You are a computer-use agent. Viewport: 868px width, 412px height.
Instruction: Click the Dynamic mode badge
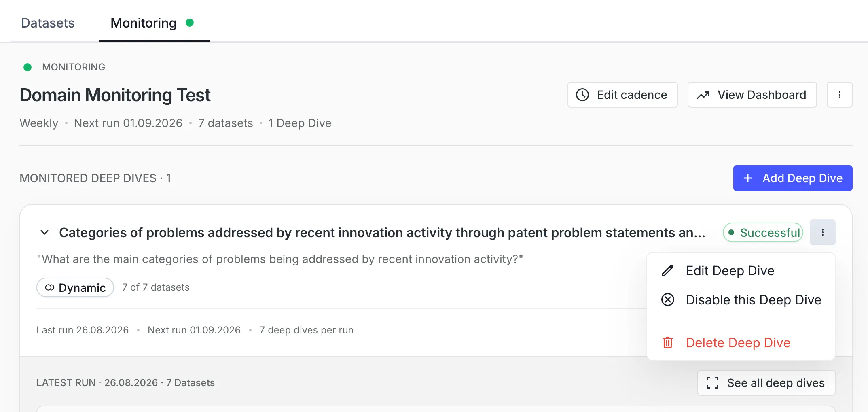tap(75, 287)
